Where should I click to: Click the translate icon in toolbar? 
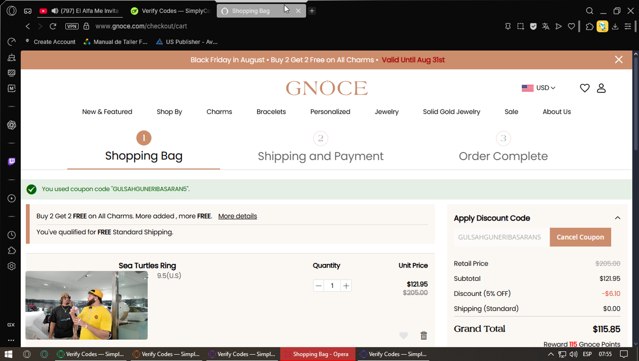546,26
